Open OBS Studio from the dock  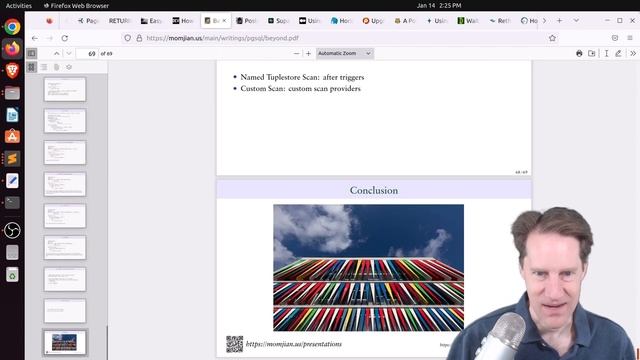tap(12, 230)
